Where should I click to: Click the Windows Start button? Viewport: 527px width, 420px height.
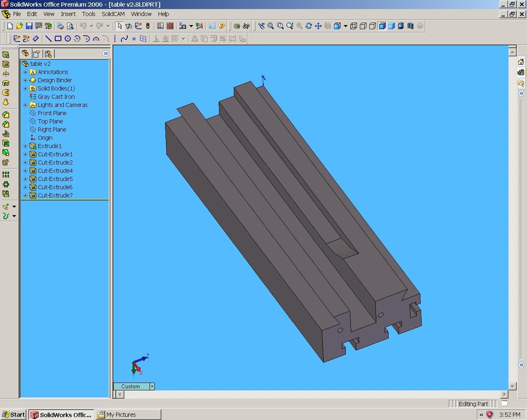14,415
